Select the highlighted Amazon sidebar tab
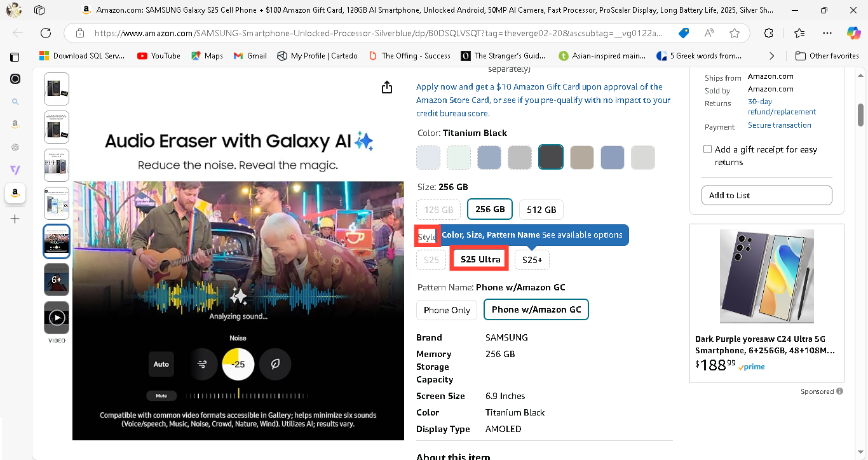This screenshot has width=868, height=460. point(15,193)
